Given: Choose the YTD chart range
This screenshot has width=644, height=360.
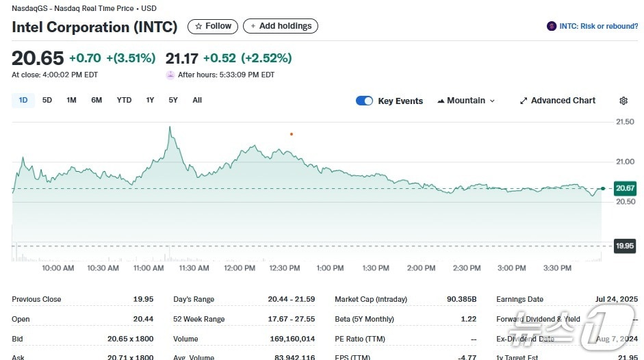Looking at the screenshot, I should tap(124, 100).
